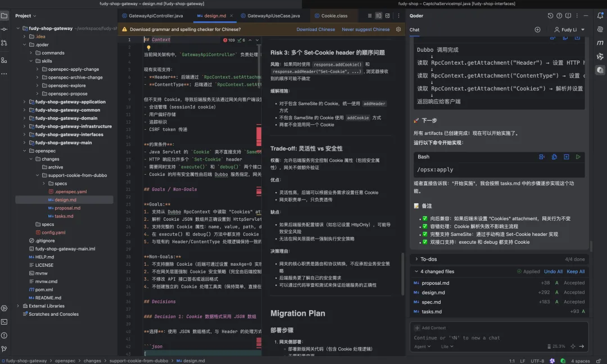607x364 pixels.
Task: Open Qoder help question-mark icon
Action: [x=559, y=16]
